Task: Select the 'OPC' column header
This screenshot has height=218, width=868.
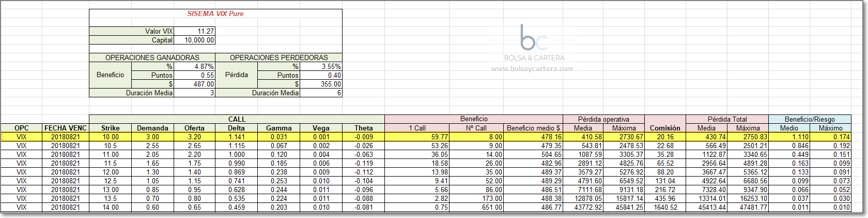Action: (x=22, y=128)
